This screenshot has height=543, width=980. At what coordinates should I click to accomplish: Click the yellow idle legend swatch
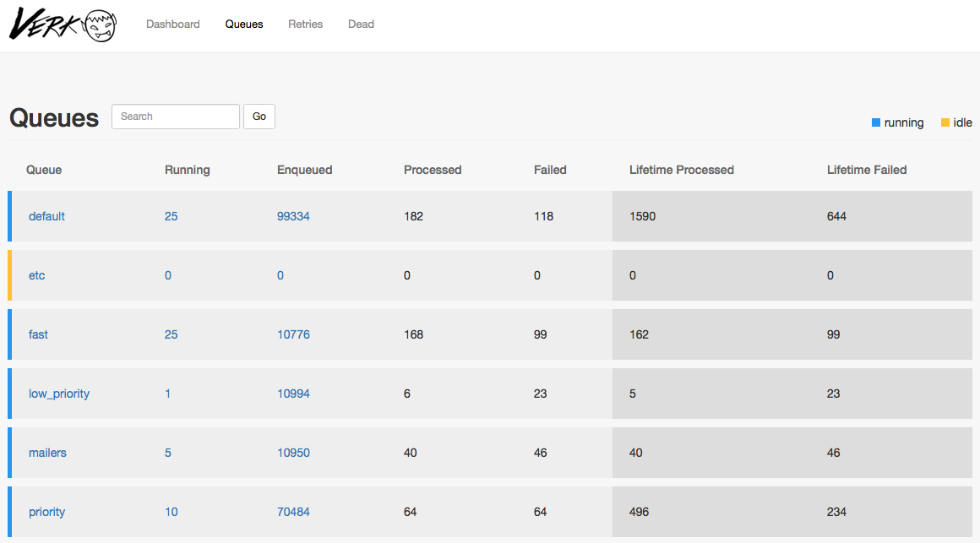pos(945,122)
